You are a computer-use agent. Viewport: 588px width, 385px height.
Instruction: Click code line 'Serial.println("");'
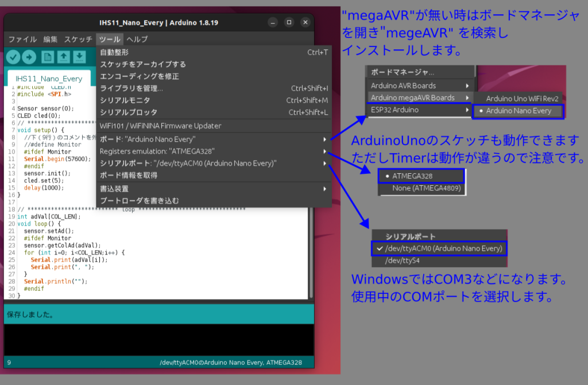(x=56, y=282)
